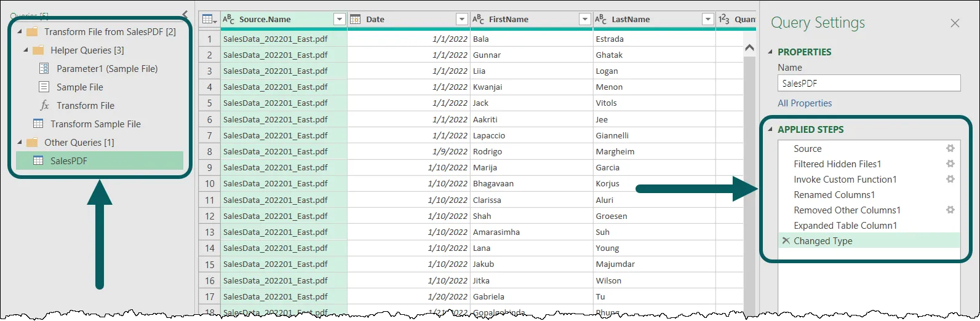This screenshot has width=980, height=321.
Task: Collapse the Helper Queries folder
Action: [26, 50]
